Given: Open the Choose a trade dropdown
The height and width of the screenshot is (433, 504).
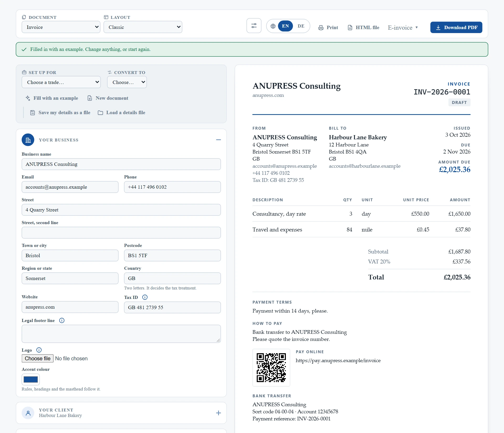Looking at the screenshot, I should (x=61, y=82).
